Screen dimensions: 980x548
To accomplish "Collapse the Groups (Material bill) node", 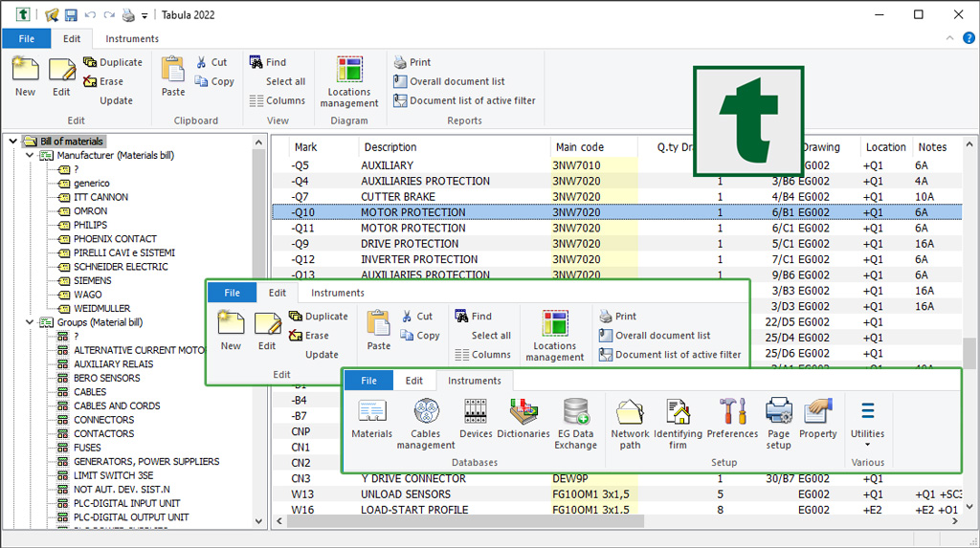I will (30, 322).
